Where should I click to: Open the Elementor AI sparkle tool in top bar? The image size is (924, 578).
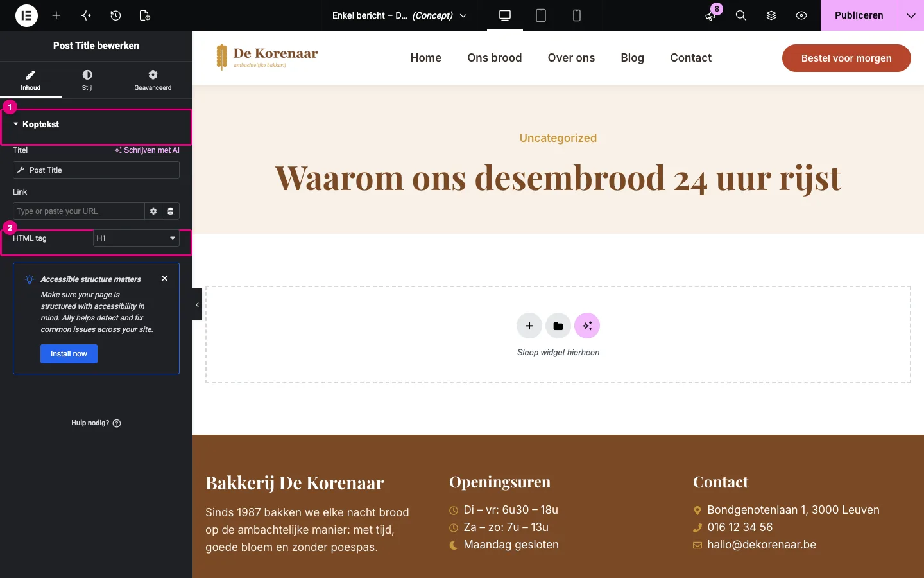86,15
